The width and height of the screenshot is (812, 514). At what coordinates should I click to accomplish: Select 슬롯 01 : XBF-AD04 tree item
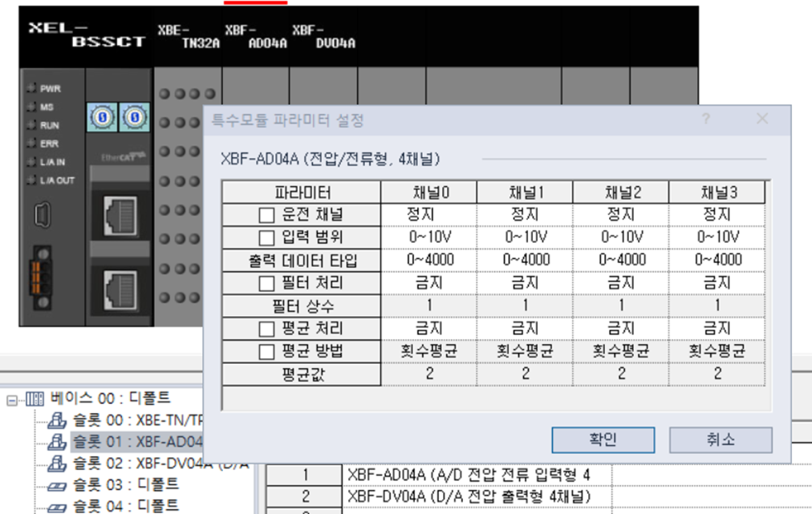[138, 442]
